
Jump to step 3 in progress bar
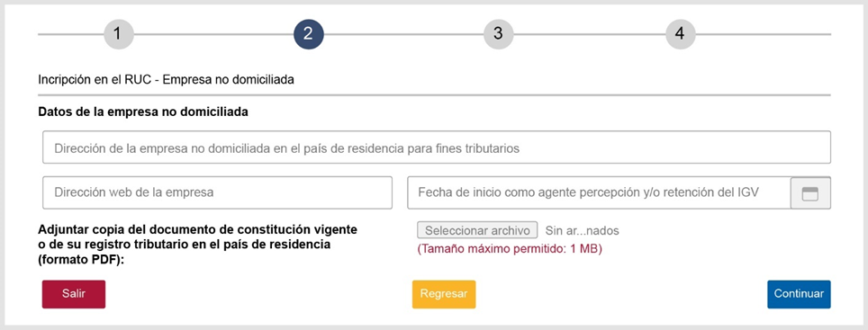pos(498,34)
